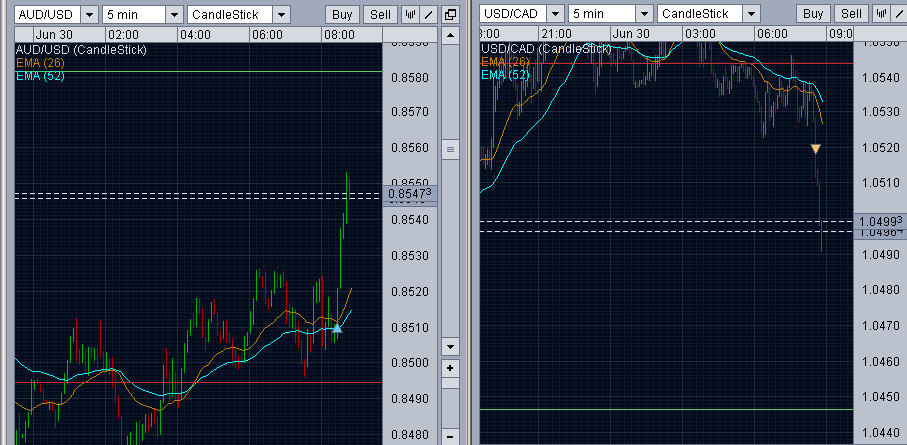Expand CandleStick chart type arrow on AUD/USD chart

282,14
